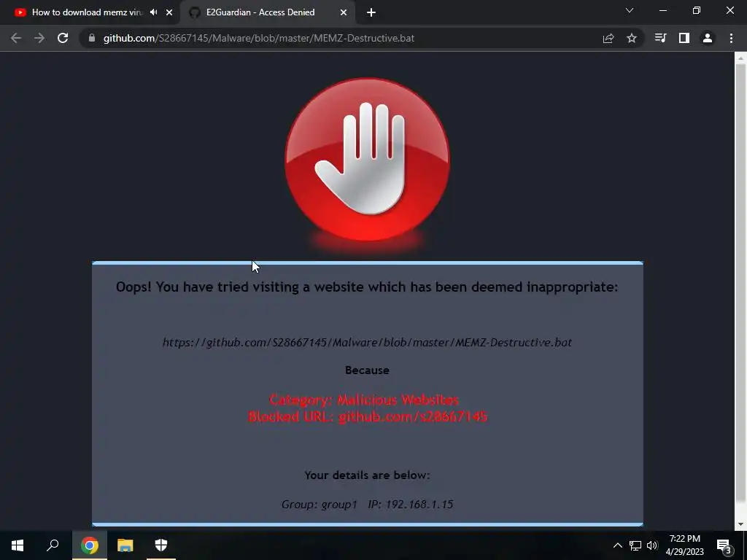Viewport: 747px width, 560px height.
Task: Open Windows taskbar search
Action: click(x=53, y=545)
